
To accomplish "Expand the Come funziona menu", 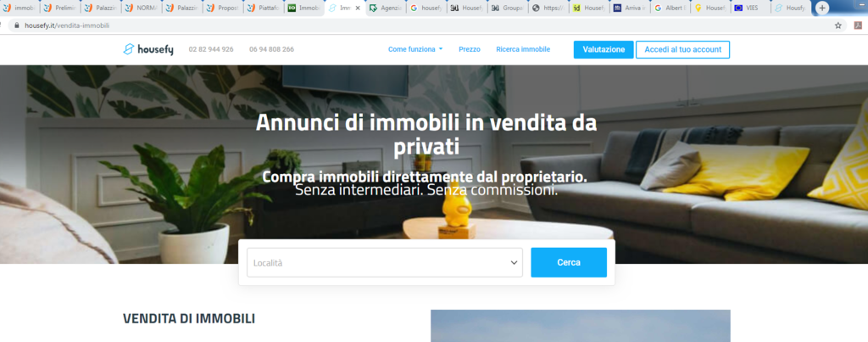I will (x=415, y=49).
